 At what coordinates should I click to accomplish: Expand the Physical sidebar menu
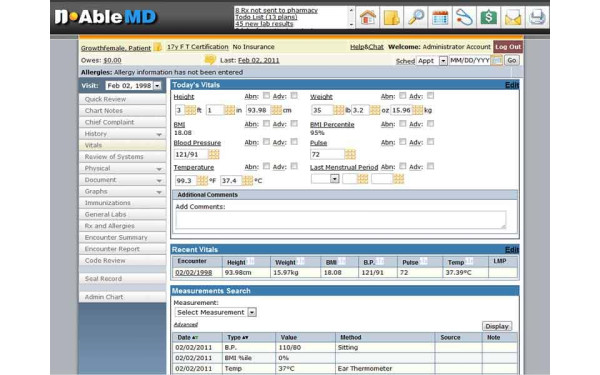(x=159, y=169)
